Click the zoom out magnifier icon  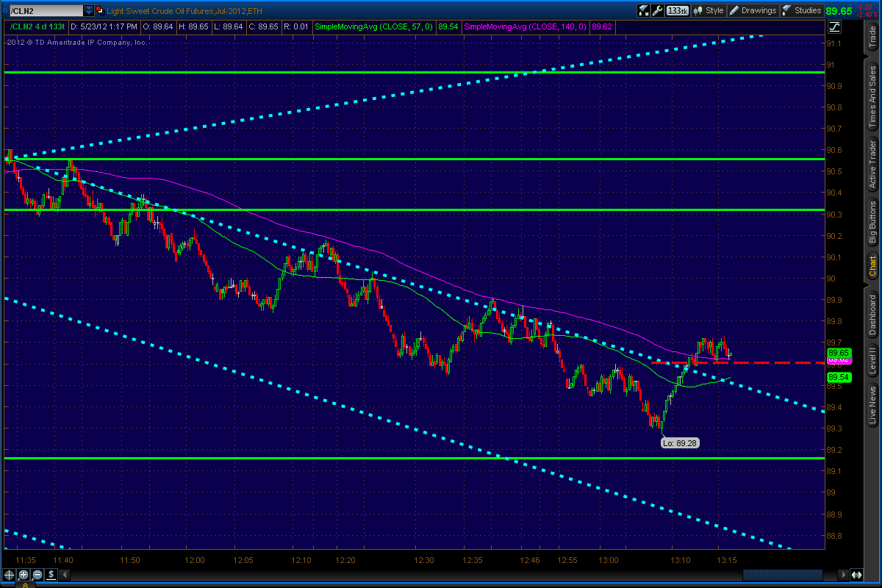coord(37,575)
